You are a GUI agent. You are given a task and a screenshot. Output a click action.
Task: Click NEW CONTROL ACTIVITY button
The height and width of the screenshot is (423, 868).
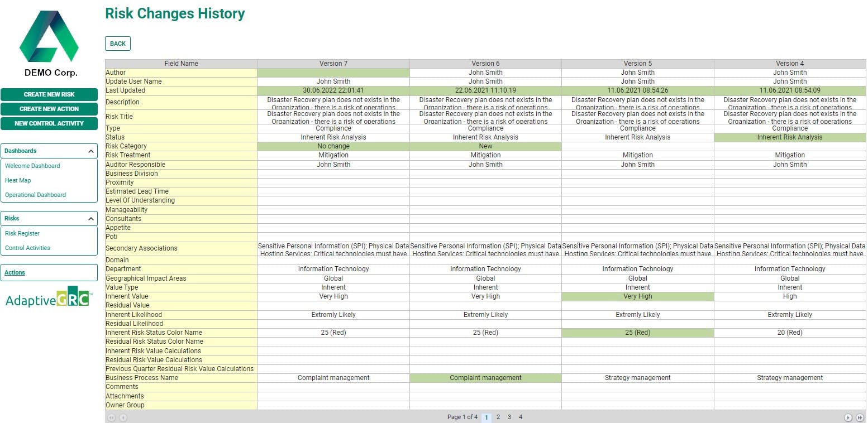coord(49,123)
